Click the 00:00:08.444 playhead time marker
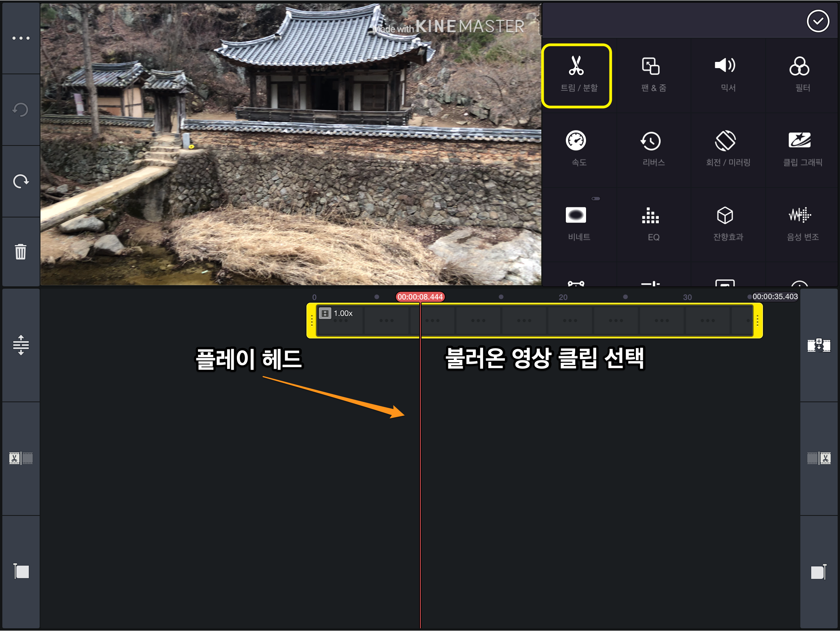This screenshot has height=631, width=840. (x=420, y=297)
